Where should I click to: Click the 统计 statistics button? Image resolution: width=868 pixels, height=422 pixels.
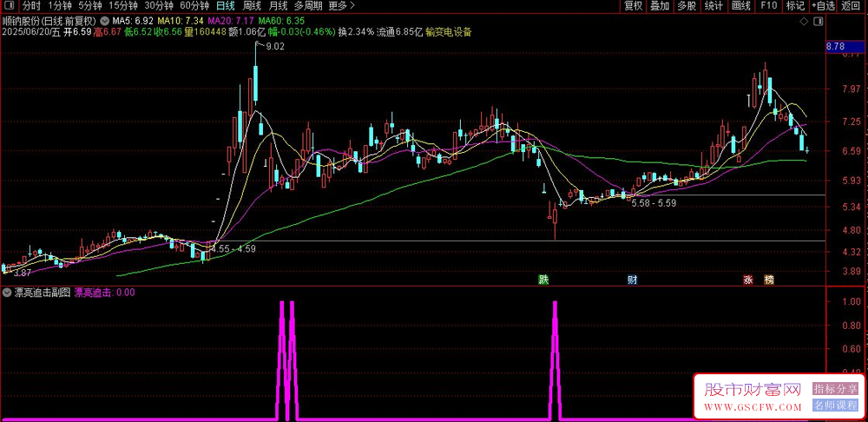click(713, 5)
